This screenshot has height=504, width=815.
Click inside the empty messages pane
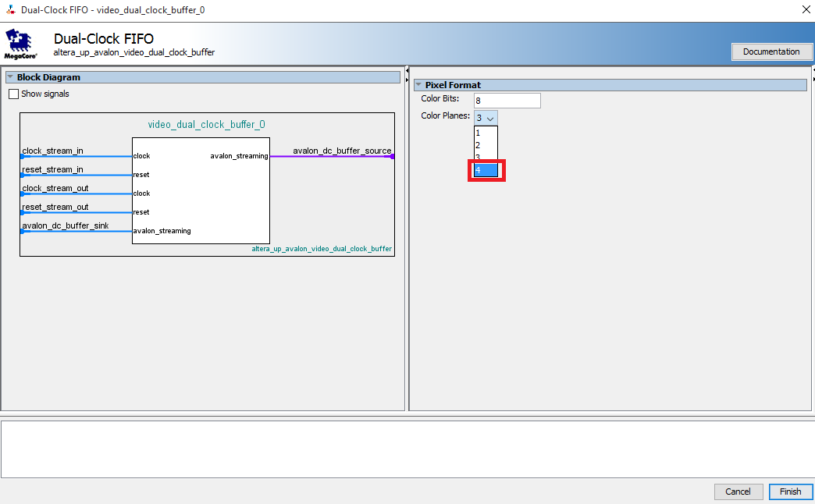(x=407, y=449)
